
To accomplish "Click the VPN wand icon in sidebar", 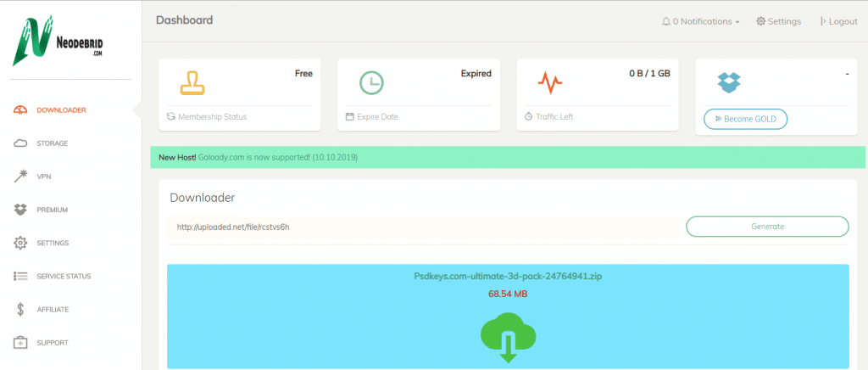I will [20, 177].
